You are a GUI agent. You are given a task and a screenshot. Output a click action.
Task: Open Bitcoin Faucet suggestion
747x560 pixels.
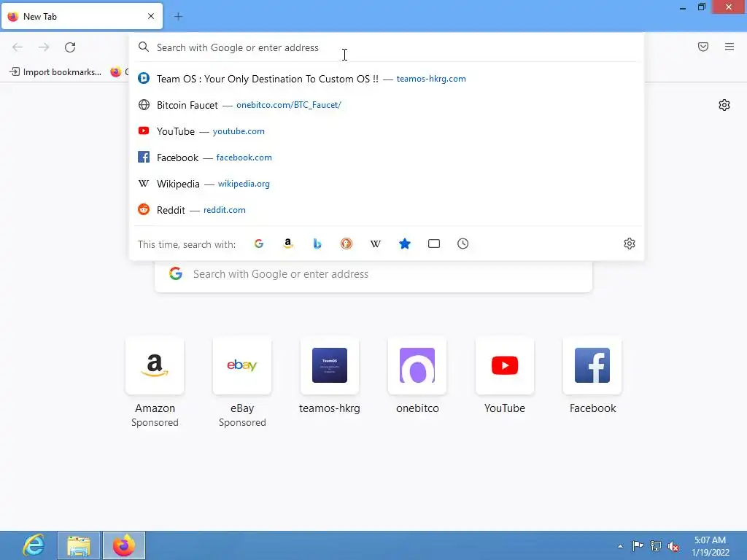(x=387, y=105)
